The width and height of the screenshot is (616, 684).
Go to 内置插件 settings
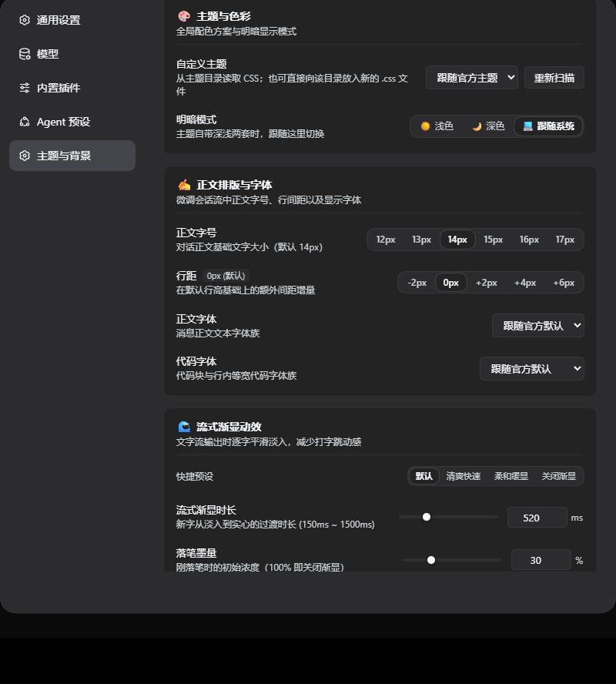(x=72, y=88)
